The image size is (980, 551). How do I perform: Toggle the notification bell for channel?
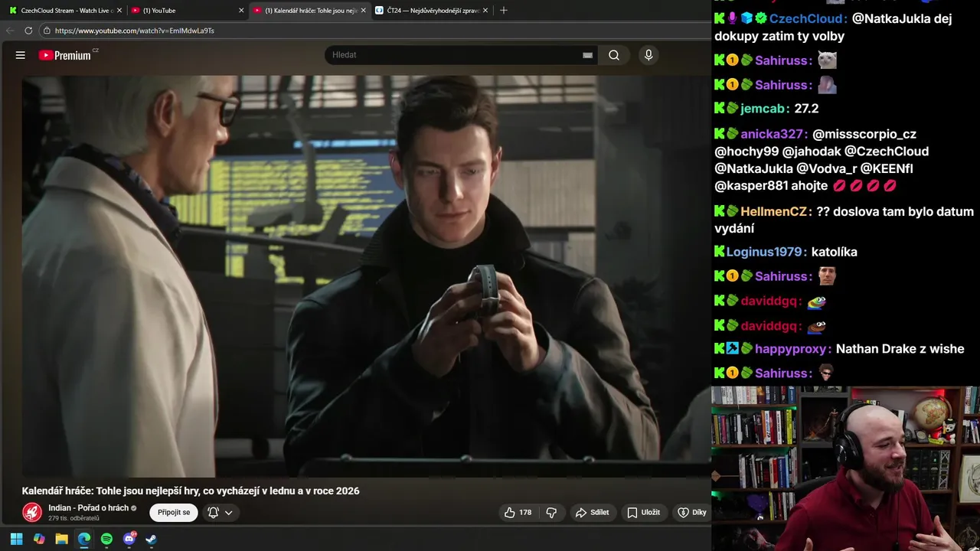point(214,513)
